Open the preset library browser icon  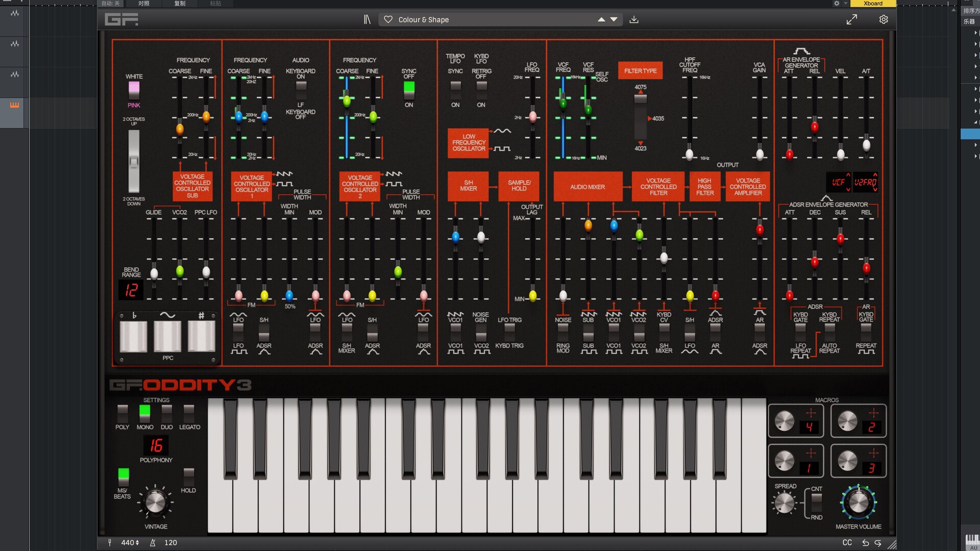pyautogui.click(x=367, y=19)
